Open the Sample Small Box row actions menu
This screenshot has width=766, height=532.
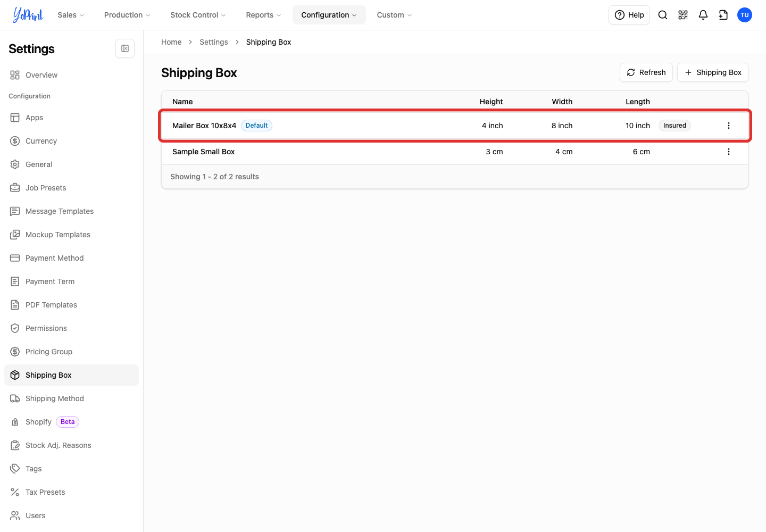(x=729, y=152)
